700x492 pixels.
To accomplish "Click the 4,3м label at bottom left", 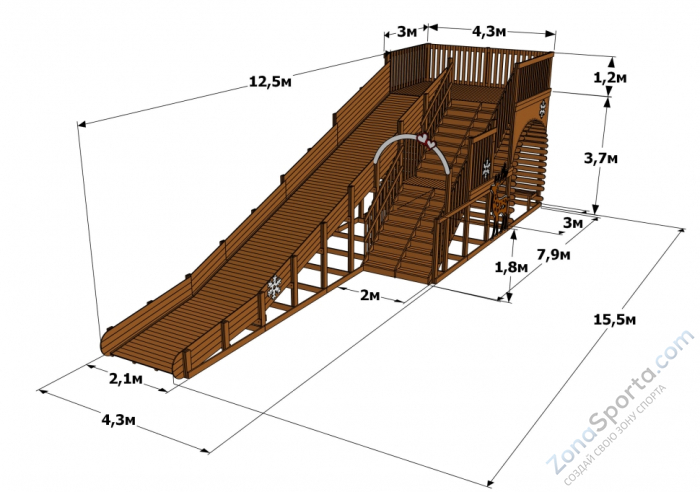I will (x=118, y=420).
